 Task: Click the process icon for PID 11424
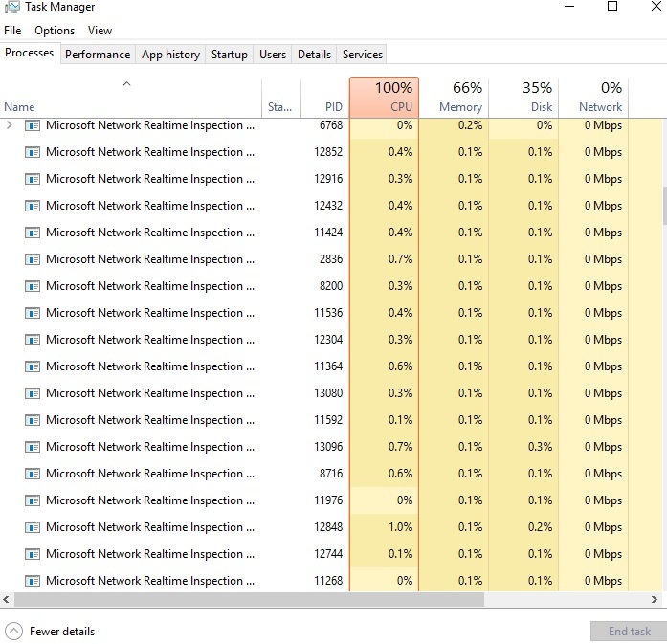(33, 233)
